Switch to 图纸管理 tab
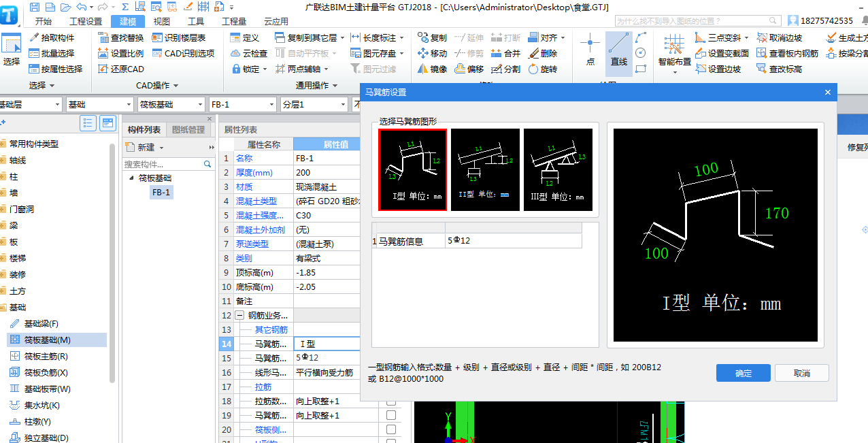Image resolution: width=868 pixels, height=443 pixels. [x=188, y=129]
